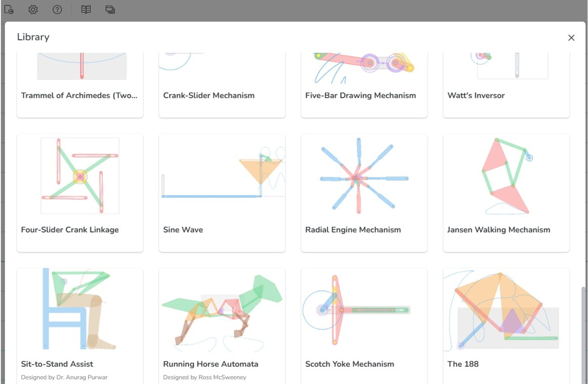Image resolution: width=588 pixels, height=384 pixels.
Task: Open Four-Slider Crank Linkage thumbnail
Action: (80, 176)
